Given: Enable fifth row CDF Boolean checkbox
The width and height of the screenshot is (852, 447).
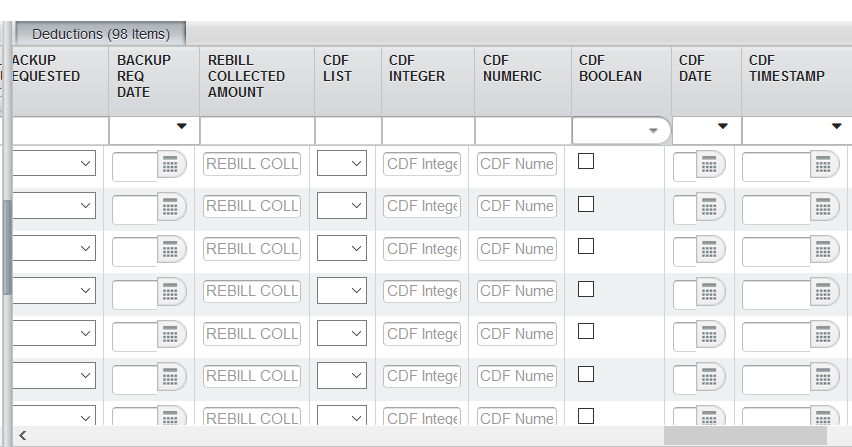Looking at the screenshot, I should pos(586,331).
